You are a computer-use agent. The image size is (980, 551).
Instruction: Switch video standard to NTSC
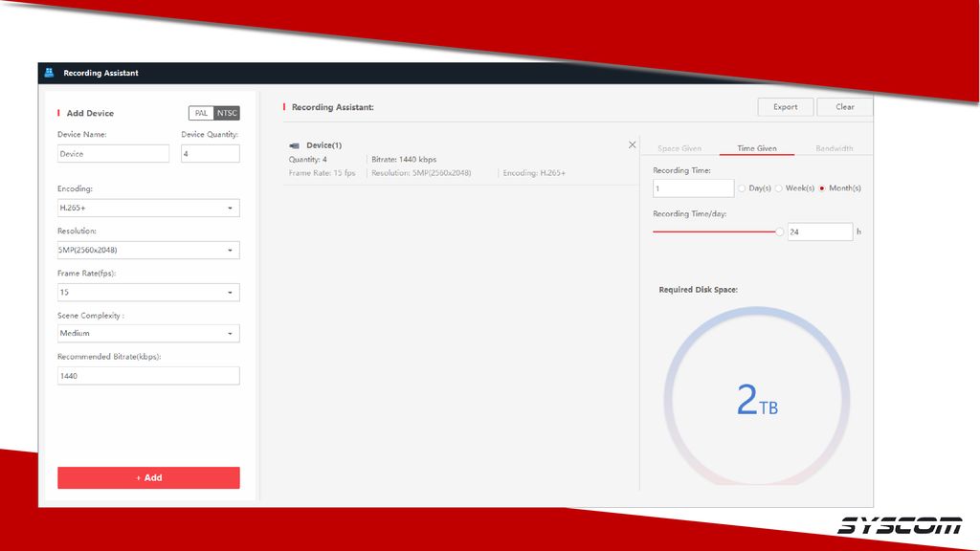click(227, 113)
